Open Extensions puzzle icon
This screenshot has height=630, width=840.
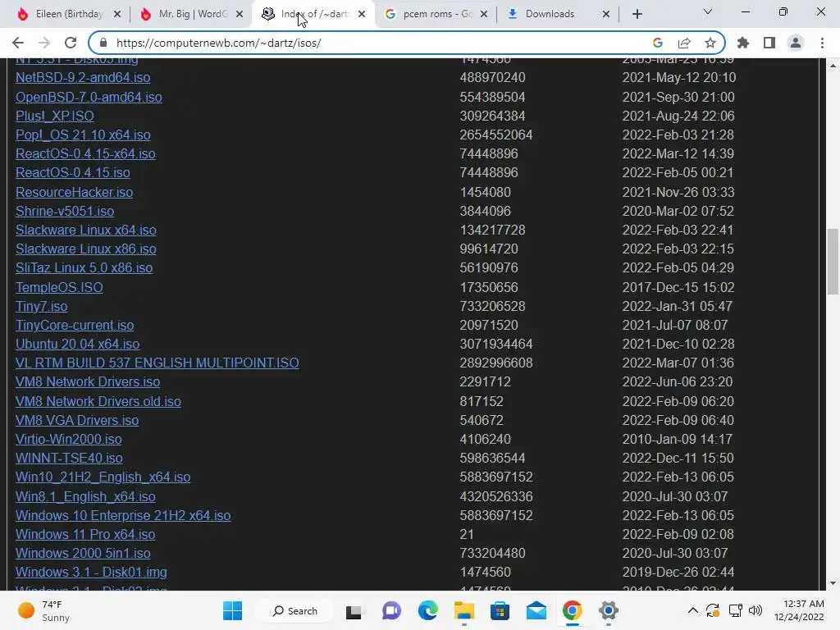(x=743, y=43)
